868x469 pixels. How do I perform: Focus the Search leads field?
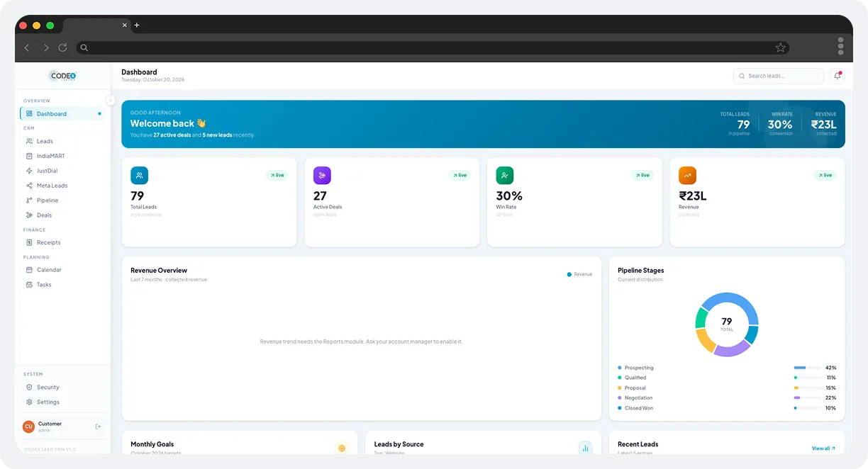coord(779,76)
